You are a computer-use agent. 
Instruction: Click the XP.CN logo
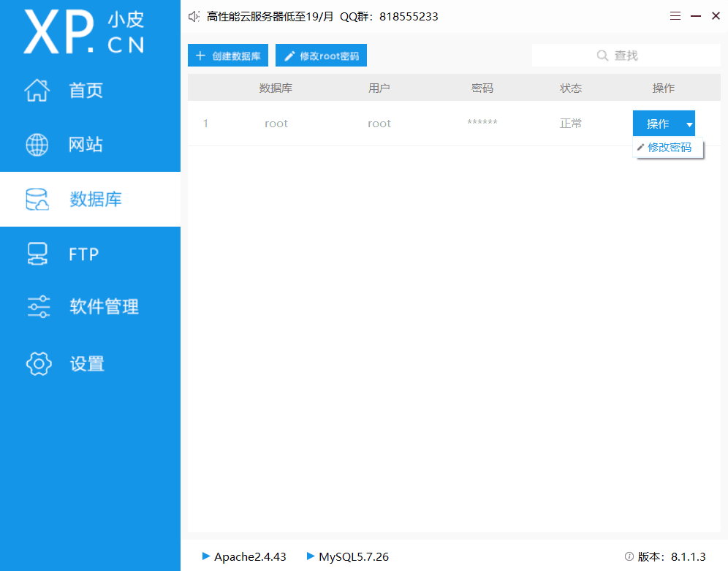(84, 32)
